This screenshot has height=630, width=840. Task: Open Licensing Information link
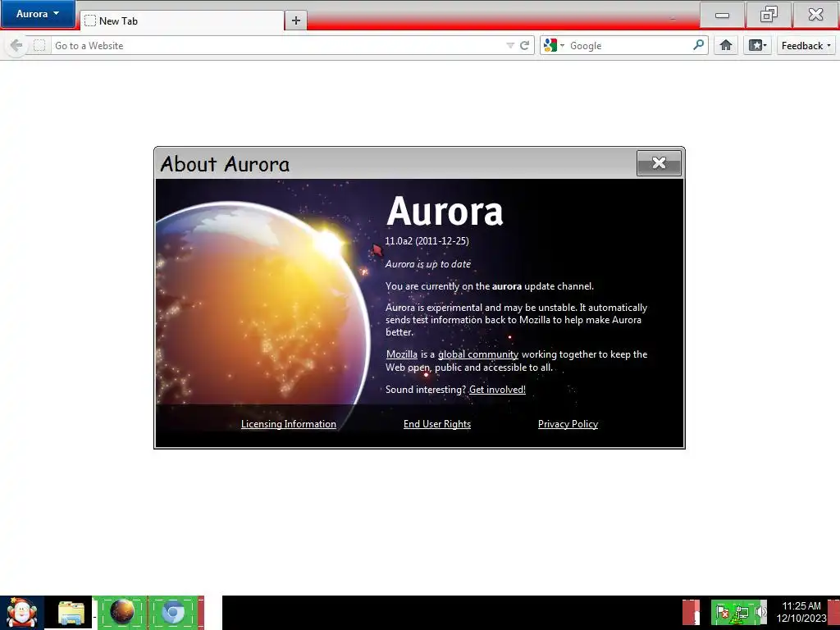pos(289,424)
